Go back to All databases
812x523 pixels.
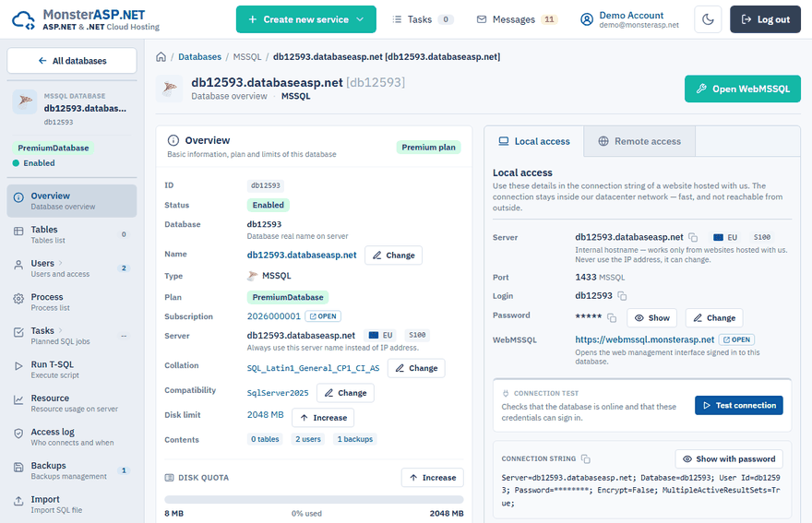pyautogui.click(x=72, y=61)
